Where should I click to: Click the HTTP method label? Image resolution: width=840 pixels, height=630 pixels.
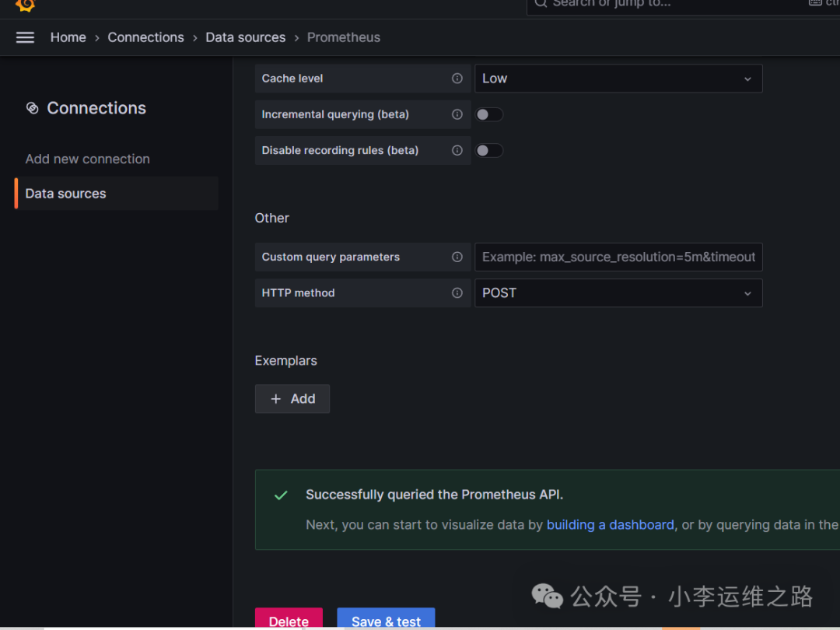298,292
